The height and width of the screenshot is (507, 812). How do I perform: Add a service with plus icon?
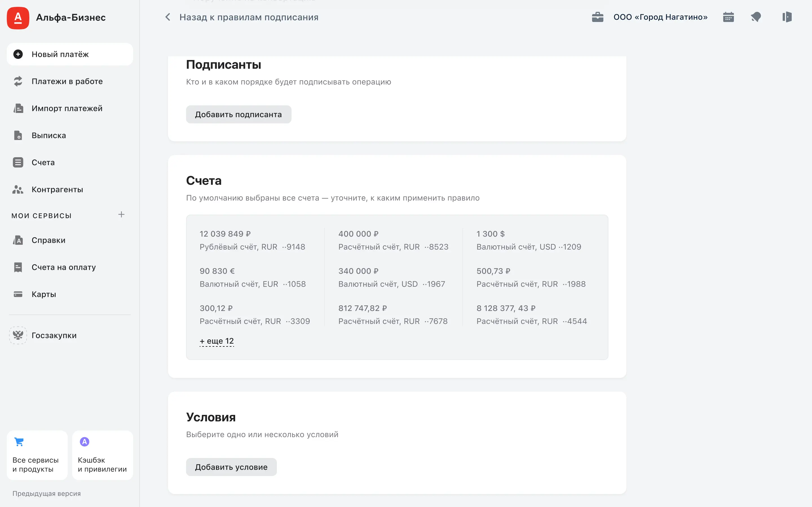click(x=122, y=215)
